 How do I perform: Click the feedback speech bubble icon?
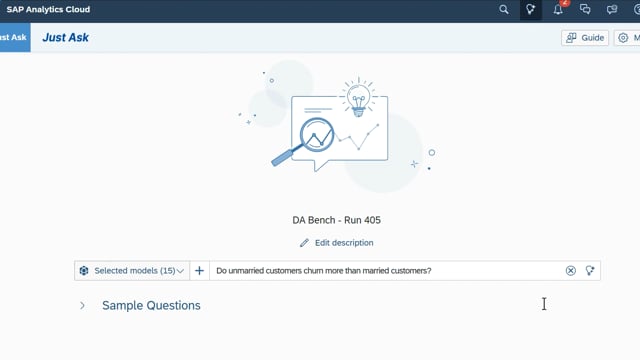coord(612,9)
